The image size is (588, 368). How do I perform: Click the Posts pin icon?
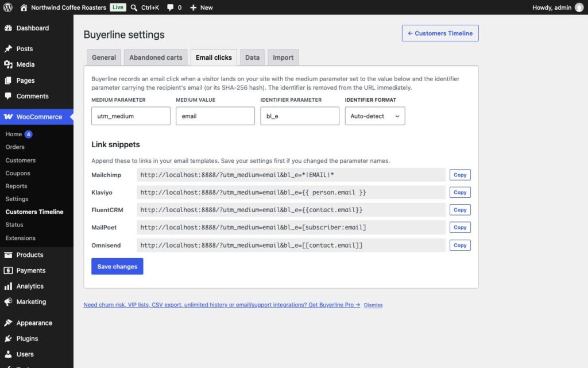(x=8, y=49)
